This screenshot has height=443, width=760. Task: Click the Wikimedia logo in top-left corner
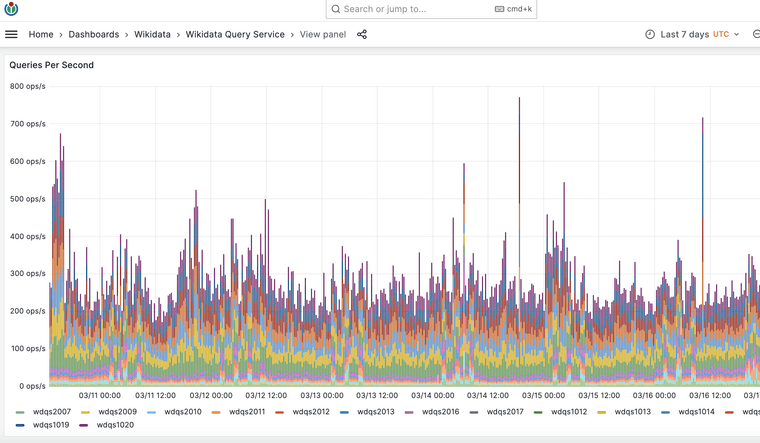pos(11,8)
